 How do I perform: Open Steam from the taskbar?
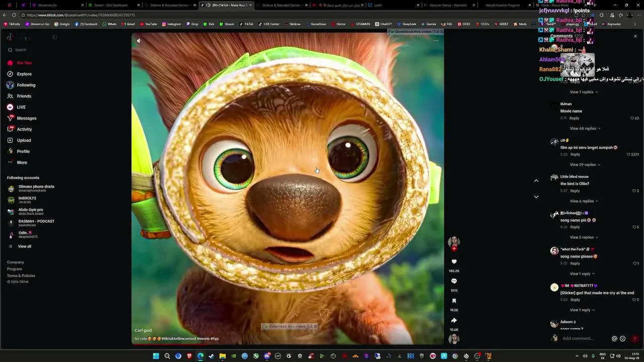[x=211, y=356]
